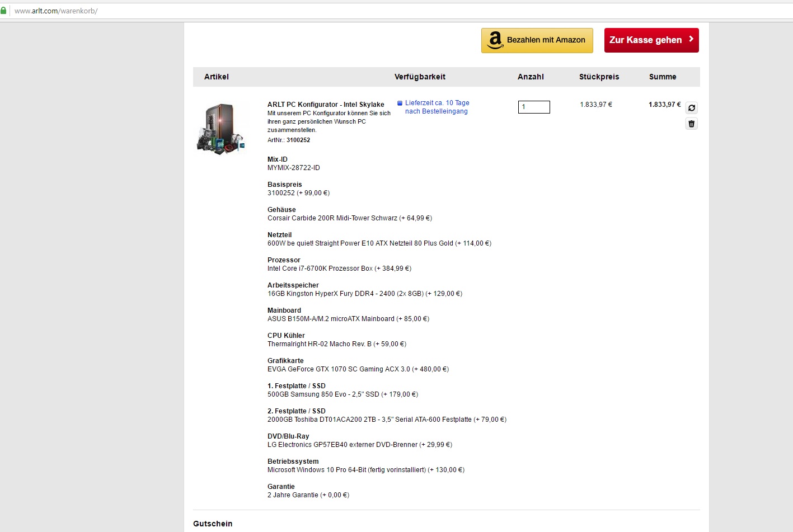Click the MYMIX-28722-ID text
This screenshot has width=793, height=532.
coord(294,168)
